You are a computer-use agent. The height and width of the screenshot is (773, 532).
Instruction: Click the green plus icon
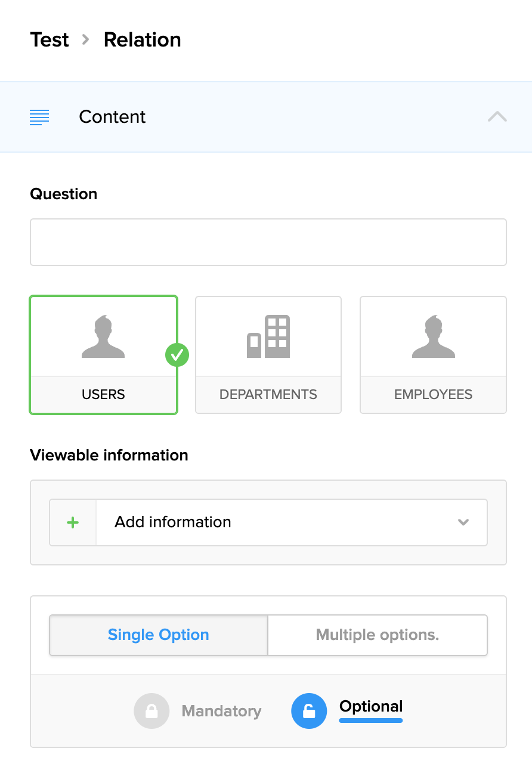coord(73,522)
